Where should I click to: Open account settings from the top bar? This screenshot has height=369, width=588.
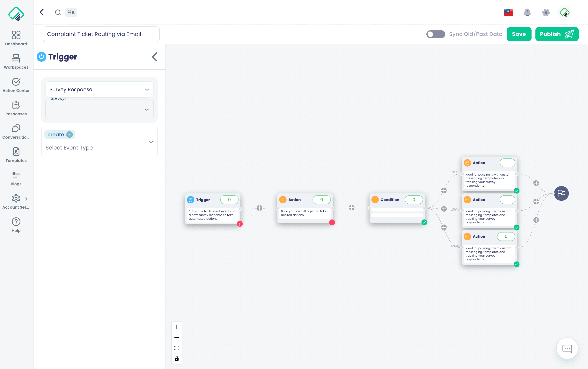[x=546, y=12]
